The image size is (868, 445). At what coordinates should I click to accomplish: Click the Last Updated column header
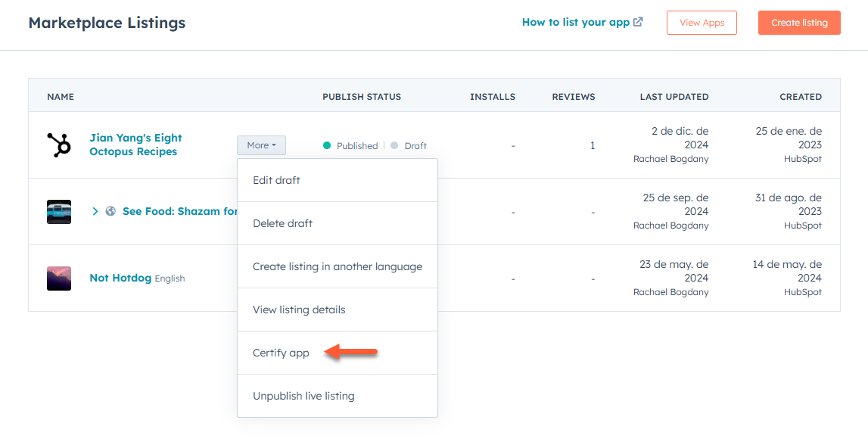tap(674, 97)
